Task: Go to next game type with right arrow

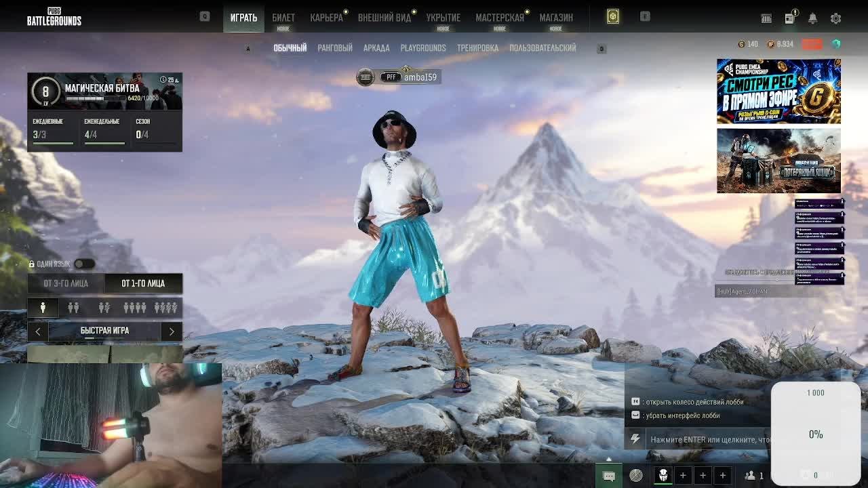Action: pyautogui.click(x=172, y=331)
